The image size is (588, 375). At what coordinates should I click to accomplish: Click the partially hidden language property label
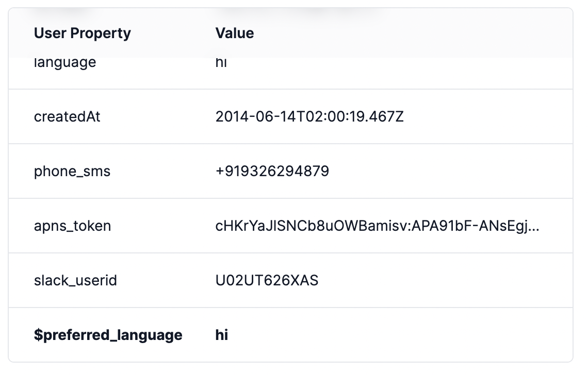point(65,63)
